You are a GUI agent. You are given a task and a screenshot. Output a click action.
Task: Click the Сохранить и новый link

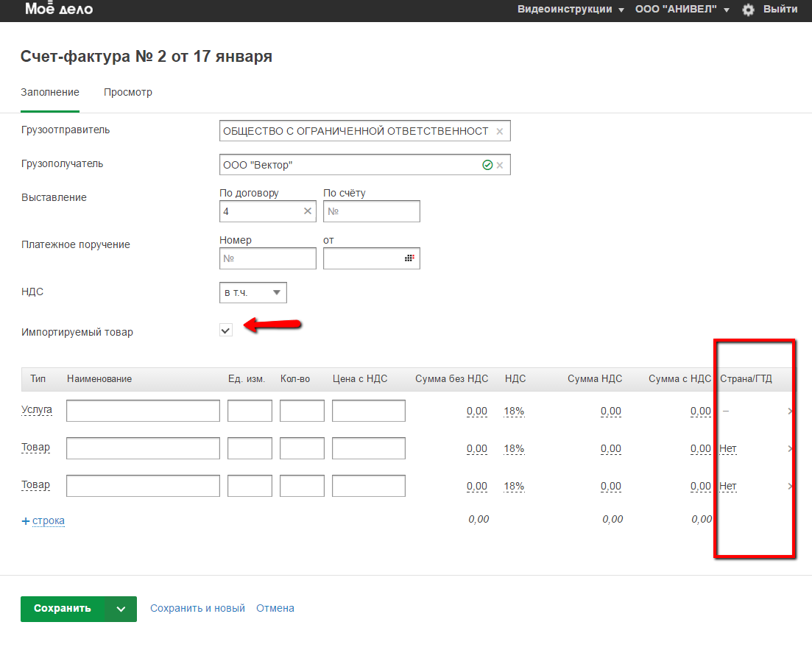coord(197,609)
